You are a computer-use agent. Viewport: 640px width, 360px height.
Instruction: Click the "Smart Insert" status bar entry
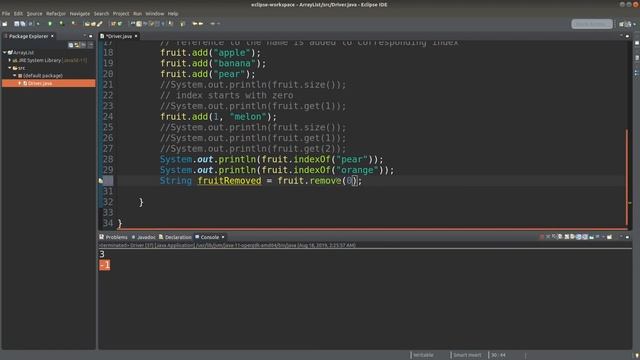467,355
